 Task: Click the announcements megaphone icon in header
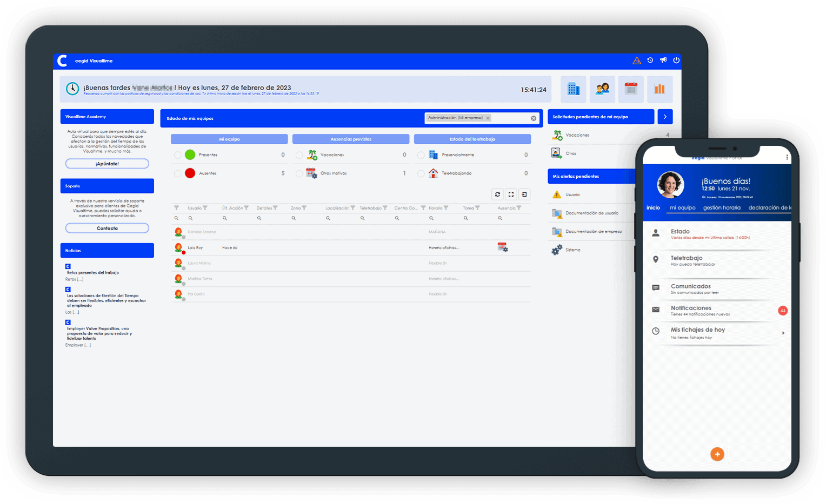click(663, 61)
